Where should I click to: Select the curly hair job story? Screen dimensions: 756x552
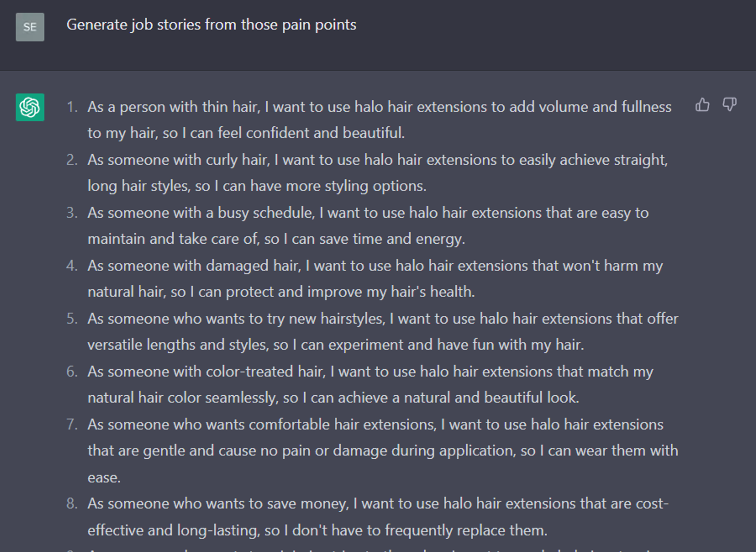click(x=378, y=173)
